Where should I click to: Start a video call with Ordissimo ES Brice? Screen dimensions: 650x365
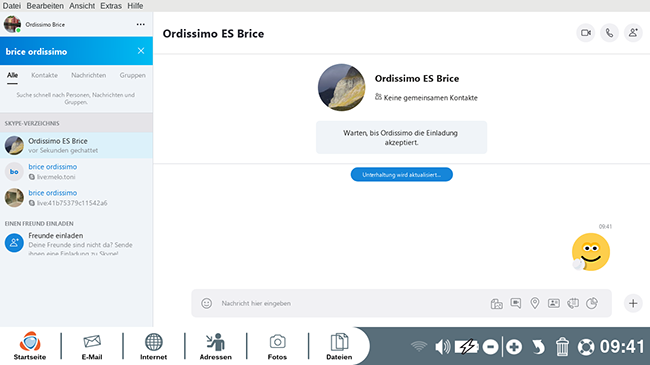(x=586, y=33)
